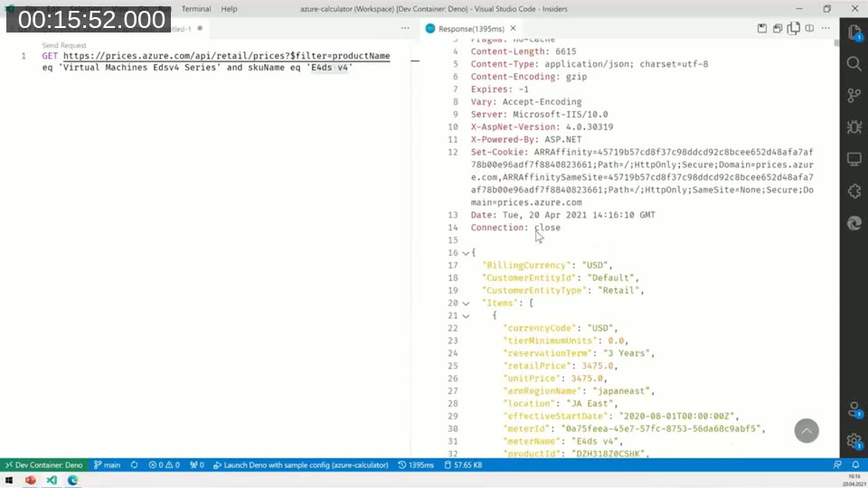Click the X-Powered-By: ASP.NET line

526,139
